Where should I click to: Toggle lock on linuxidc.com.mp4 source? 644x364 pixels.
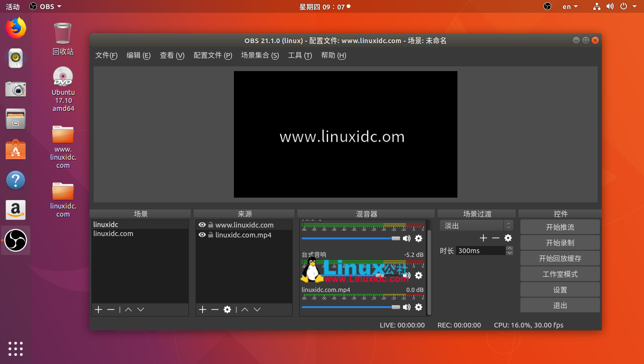coord(211,235)
